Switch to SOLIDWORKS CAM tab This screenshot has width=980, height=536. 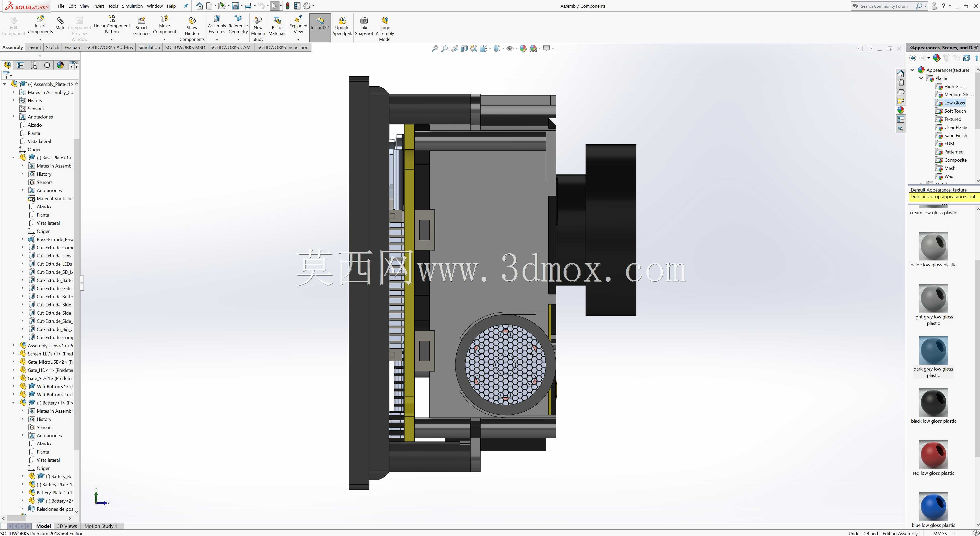pos(230,47)
